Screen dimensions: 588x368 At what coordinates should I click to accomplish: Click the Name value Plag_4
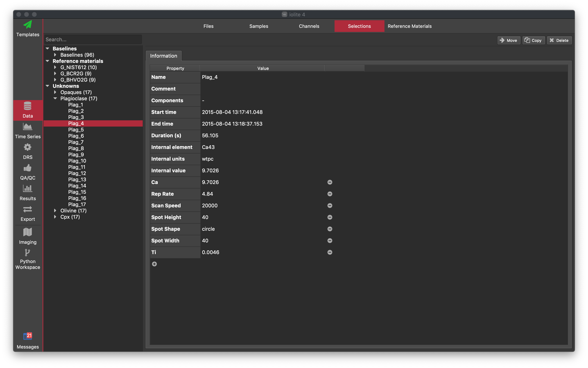[x=210, y=77]
